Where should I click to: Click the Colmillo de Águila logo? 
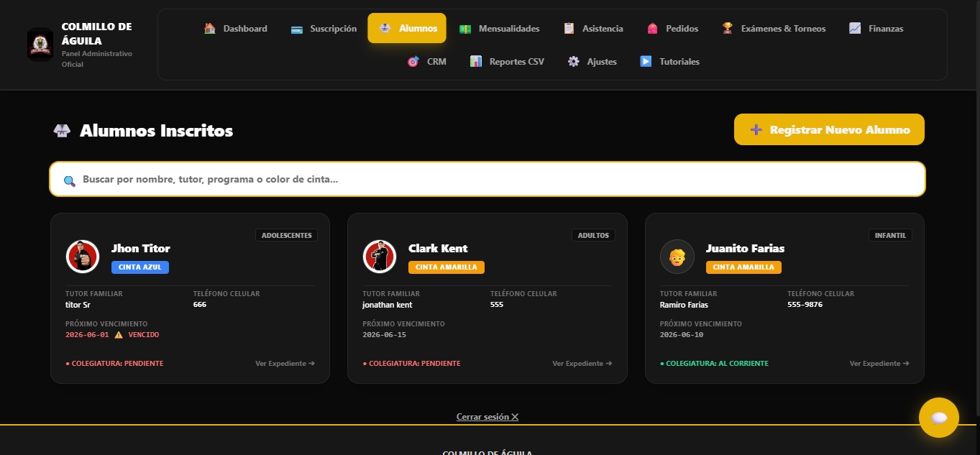[40, 45]
